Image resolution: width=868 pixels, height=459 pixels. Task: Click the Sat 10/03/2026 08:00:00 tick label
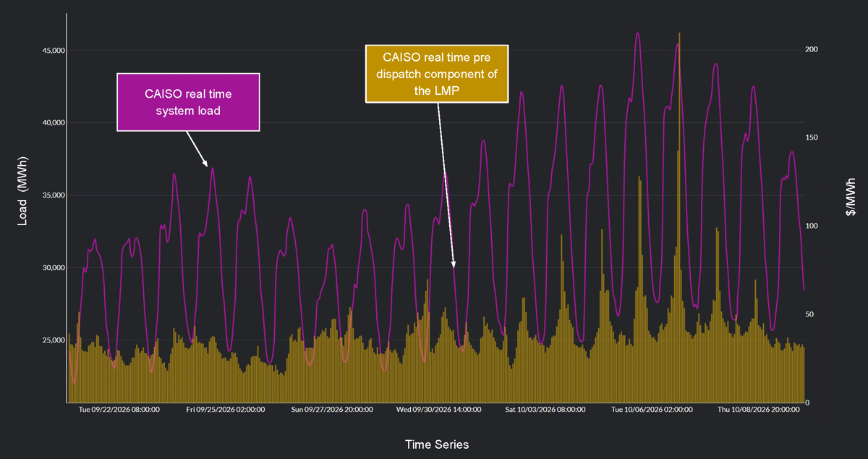(545, 410)
